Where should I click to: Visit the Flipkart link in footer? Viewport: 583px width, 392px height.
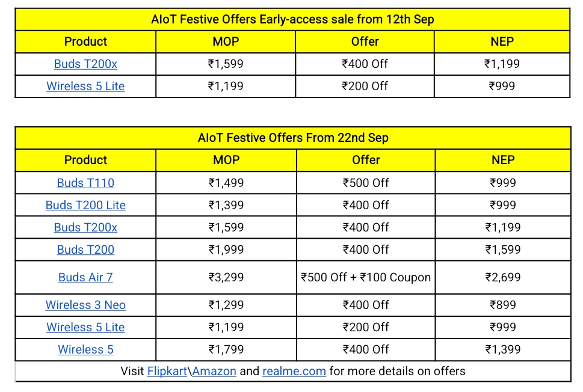(167, 371)
